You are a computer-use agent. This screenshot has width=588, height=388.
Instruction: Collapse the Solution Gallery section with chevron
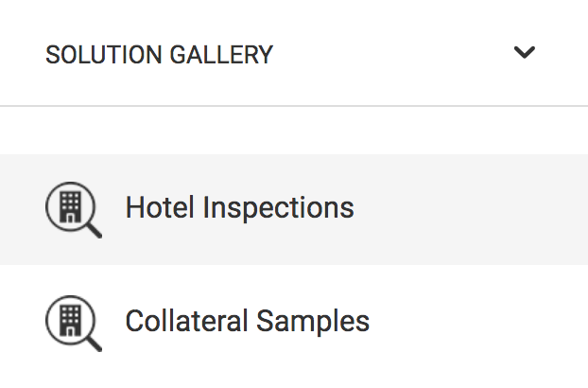[525, 52]
